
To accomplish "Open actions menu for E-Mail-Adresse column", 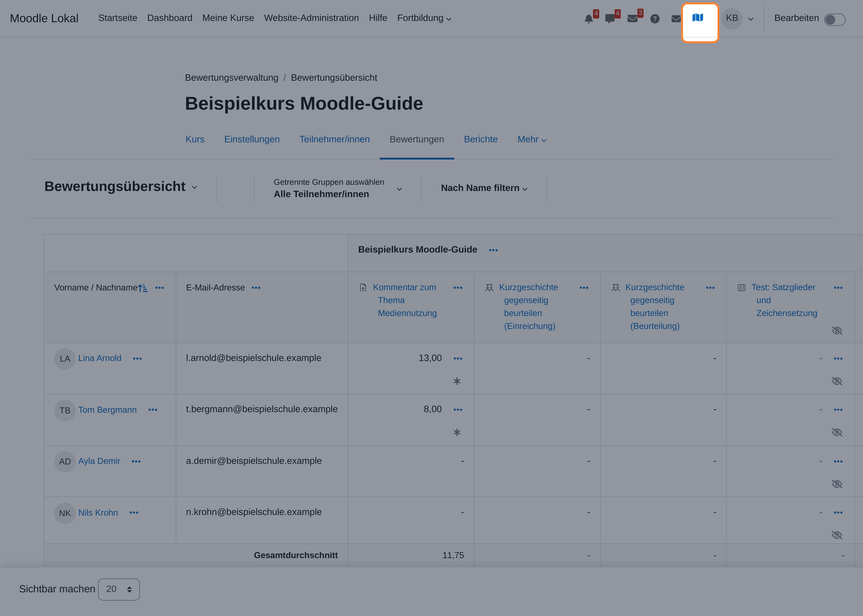I will pos(256,288).
